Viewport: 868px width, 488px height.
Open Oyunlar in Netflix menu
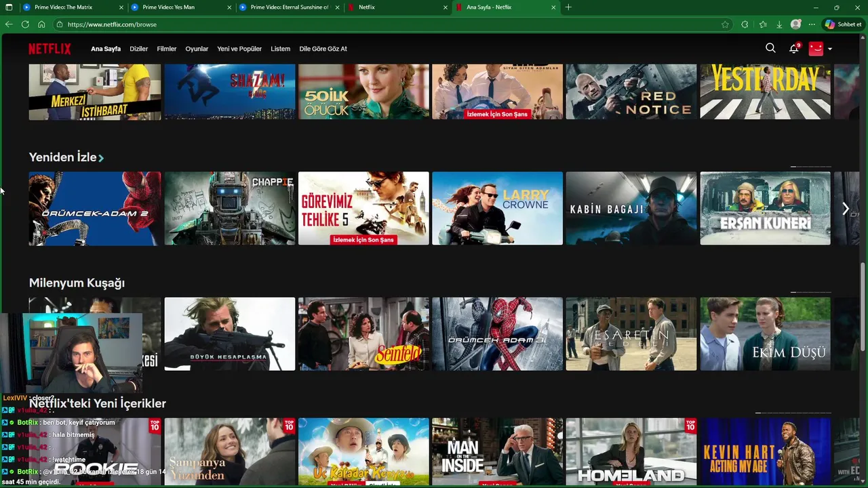click(197, 49)
